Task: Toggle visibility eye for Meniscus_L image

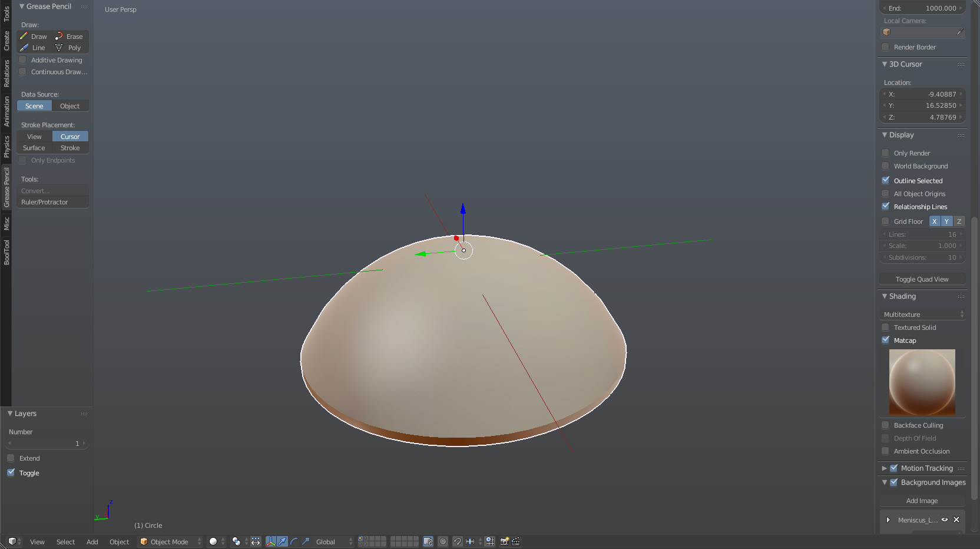Action: 945,520
